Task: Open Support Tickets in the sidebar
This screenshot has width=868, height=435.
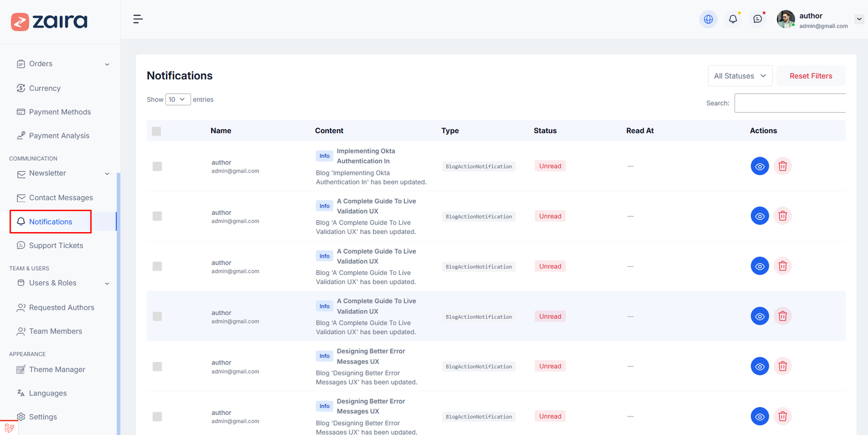Action: click(56, 246)
